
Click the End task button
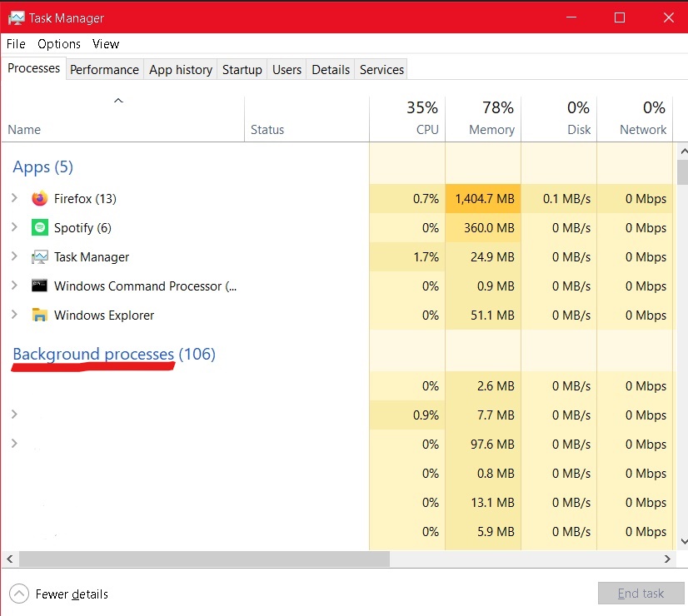(641, 593)
